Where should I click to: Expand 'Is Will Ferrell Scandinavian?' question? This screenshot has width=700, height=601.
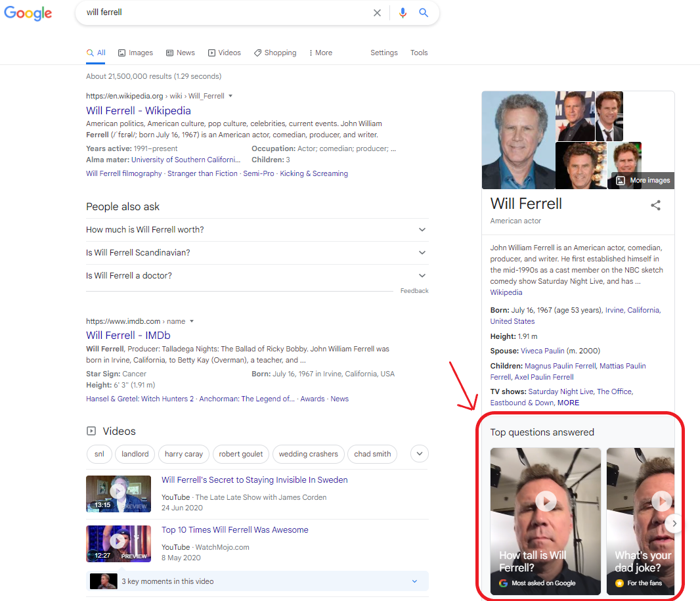click(x=257, y=253)
